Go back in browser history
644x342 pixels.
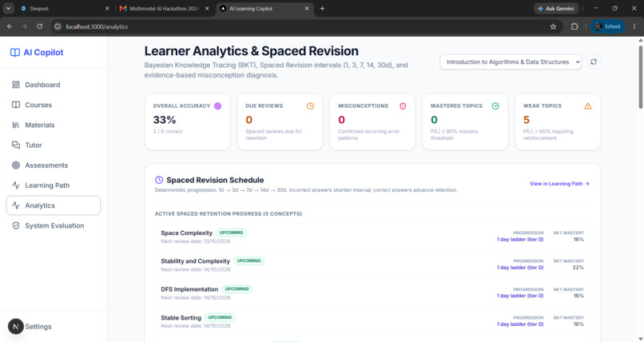coord(10,26)
